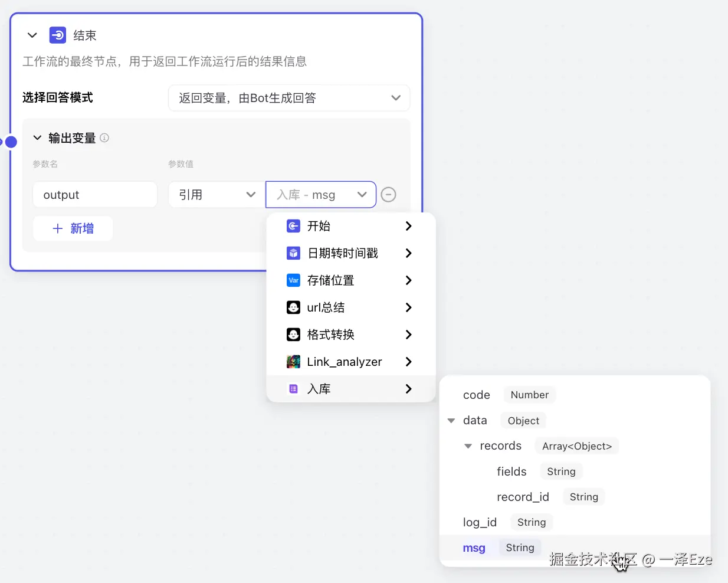
Task: Expand the 存储位置 submenu arrow
Action: [x=408, y=280]
